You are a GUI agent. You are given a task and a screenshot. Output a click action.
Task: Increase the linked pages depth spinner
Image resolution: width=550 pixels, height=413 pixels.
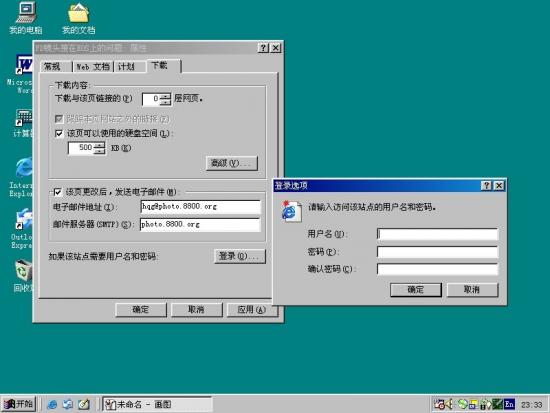click(x=166, y=96)
